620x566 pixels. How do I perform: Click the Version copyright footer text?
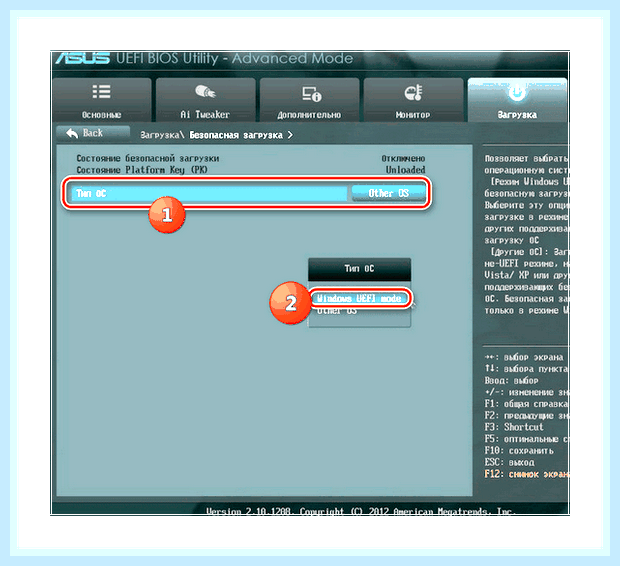click(360, 511)
